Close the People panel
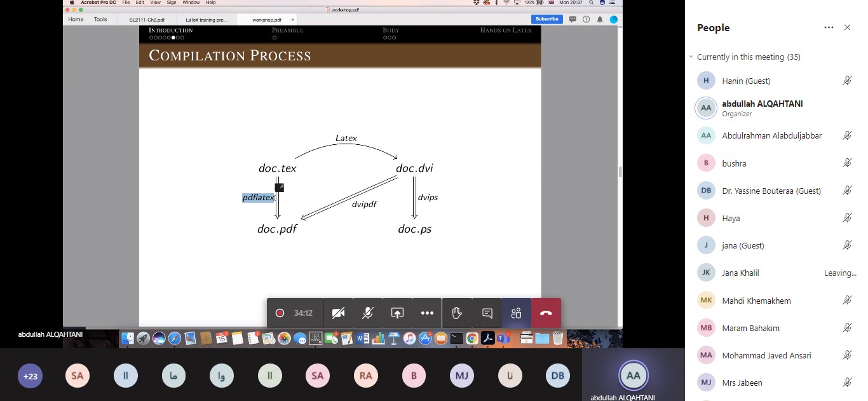This screenshot has height=401, width=868. (847, 28)
